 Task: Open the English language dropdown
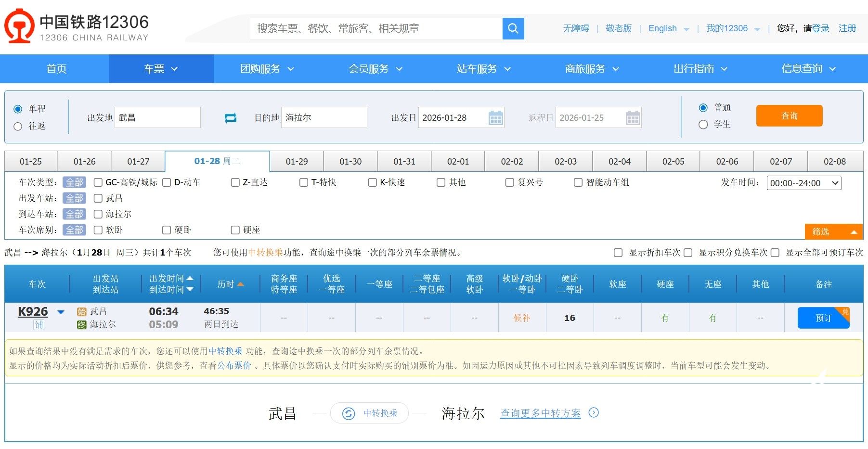tap(669, 29)
